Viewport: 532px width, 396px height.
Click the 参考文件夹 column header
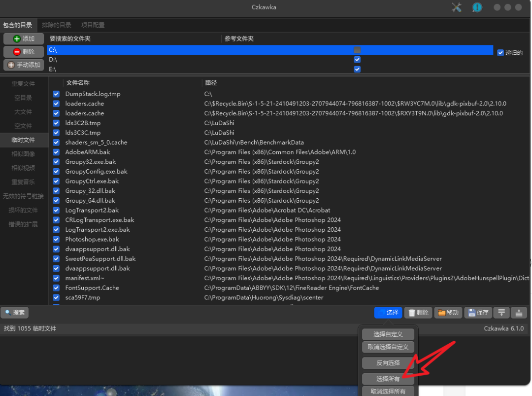(239, 39)
